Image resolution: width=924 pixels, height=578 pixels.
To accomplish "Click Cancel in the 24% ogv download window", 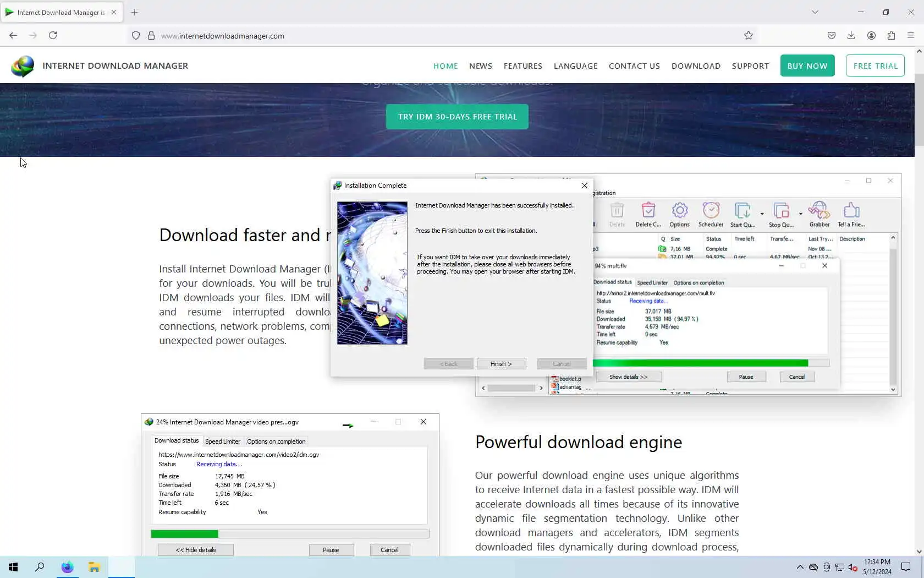I will coord(389,550).
